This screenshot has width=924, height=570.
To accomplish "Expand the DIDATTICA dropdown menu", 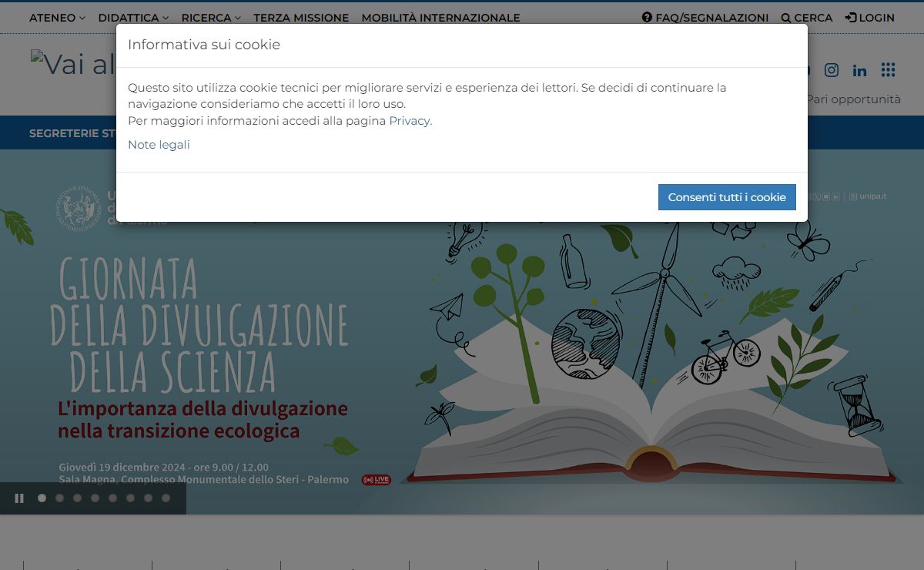I will [x=133, y=18].
